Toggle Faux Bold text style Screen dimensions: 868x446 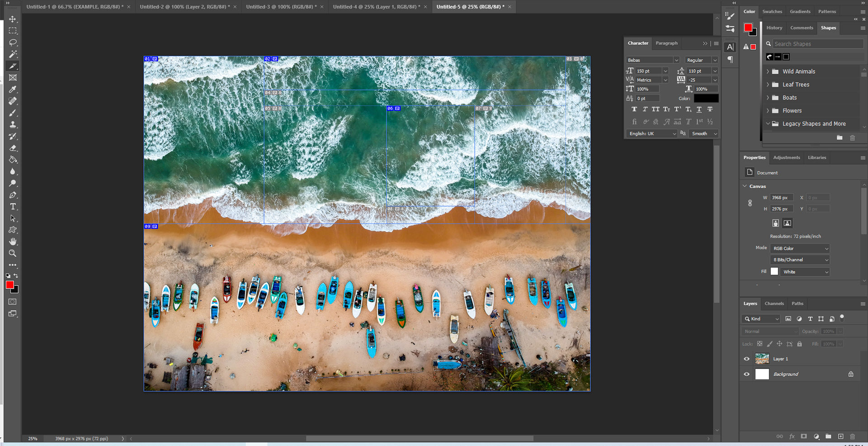[x=634, y=109]
